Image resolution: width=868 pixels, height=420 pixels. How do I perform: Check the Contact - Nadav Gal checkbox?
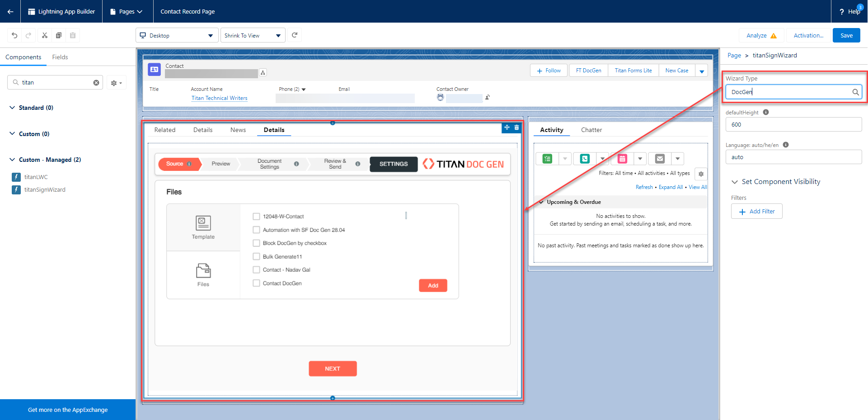click(x=256, y=270)
